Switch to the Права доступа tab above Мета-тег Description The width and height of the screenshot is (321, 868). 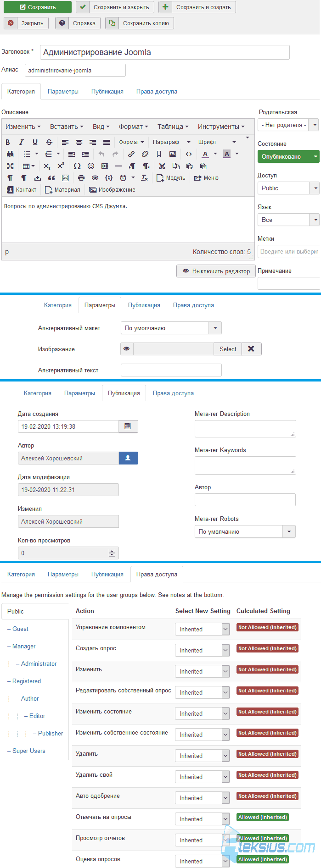(173, 393)
